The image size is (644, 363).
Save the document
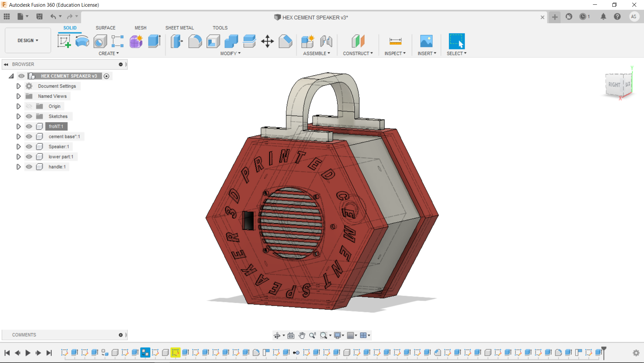39,16
